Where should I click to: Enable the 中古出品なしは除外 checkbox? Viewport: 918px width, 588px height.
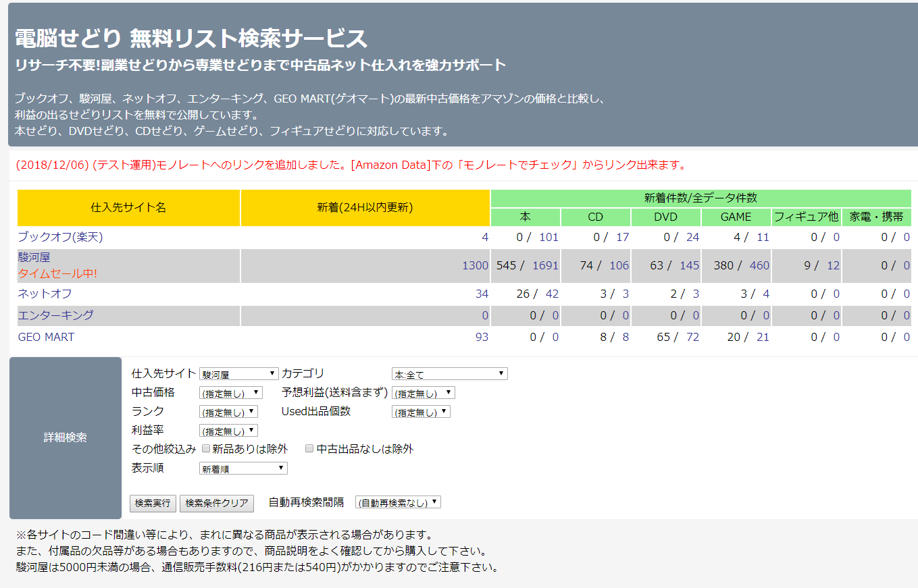pyautogui.click(x=309, y=448)
